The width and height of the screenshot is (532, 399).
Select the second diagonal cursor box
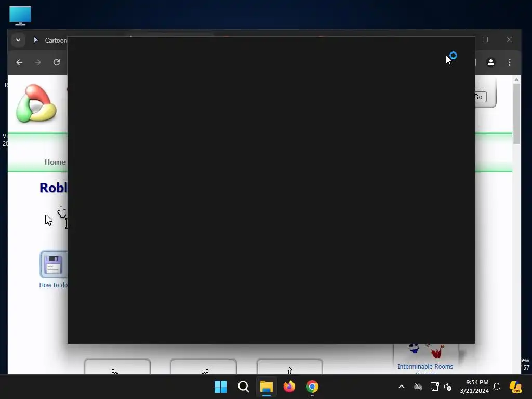204,367
